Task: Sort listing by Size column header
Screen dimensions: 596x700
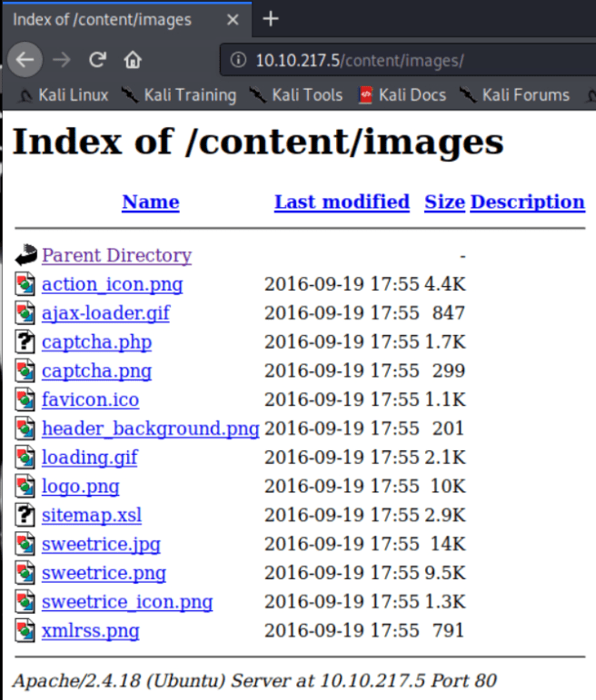Action: [x=444, y=202]
